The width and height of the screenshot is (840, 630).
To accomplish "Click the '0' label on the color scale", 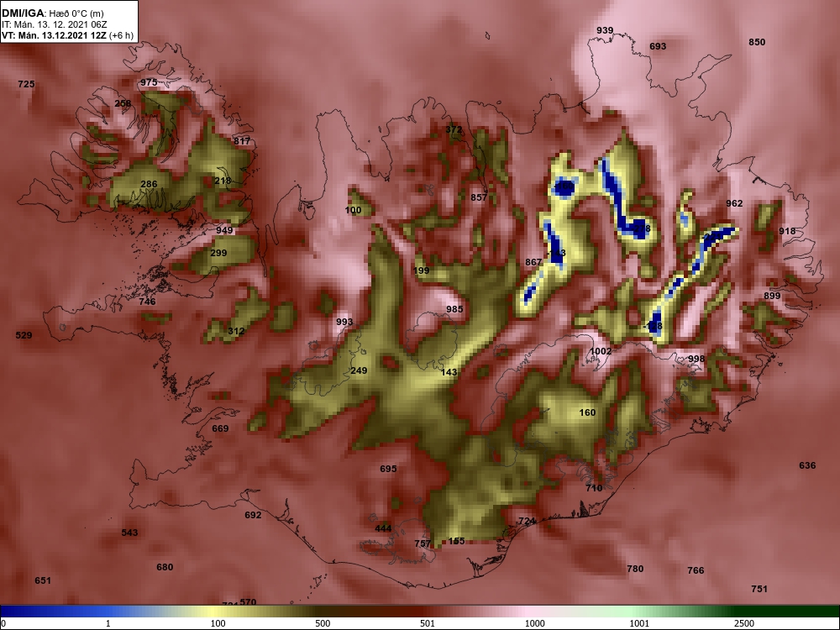I will point(3,623).
